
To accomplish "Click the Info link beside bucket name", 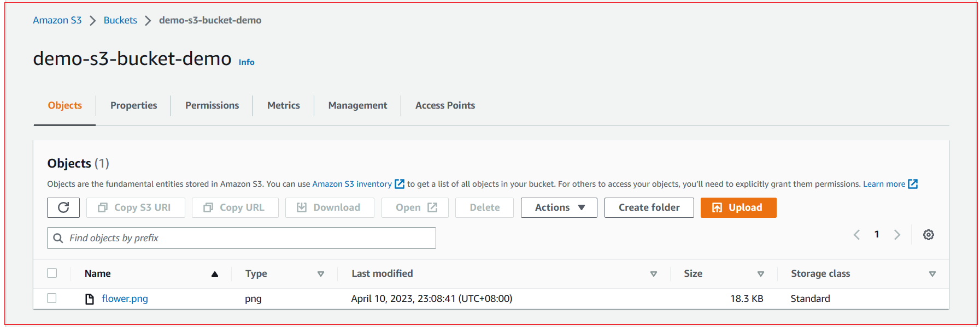I will (x=247, y=62).
